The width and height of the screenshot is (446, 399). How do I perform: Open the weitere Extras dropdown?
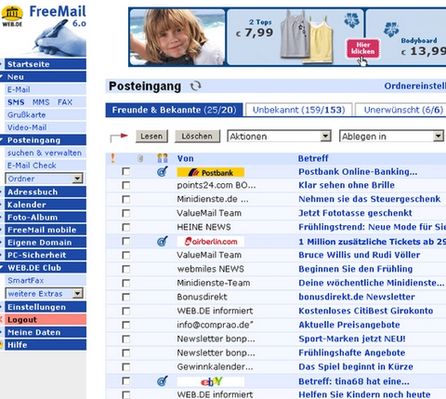pos(44,294)
